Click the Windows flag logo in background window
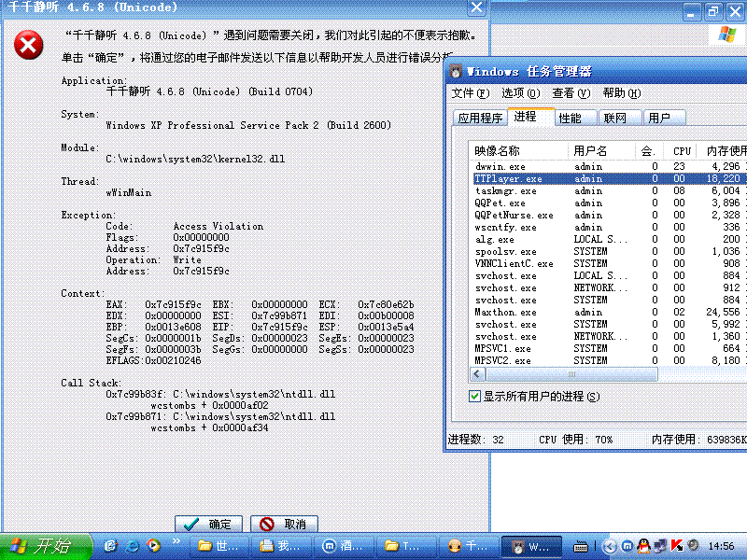 727,35
